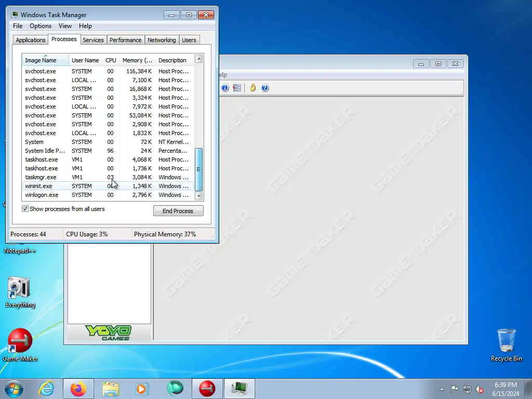The width and height of the screenshot is (532, 399).
Task: Click the CPU Usage: 3% status entry
Action: 87,234
